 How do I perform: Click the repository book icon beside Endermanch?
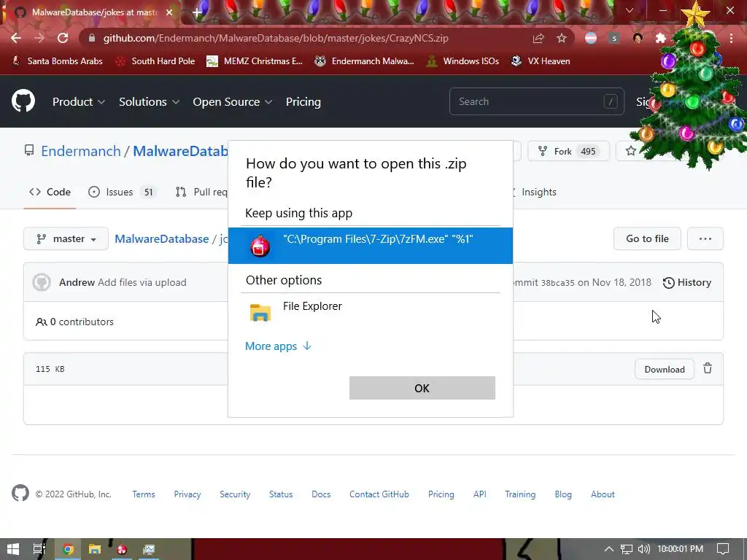click(29, 150)
